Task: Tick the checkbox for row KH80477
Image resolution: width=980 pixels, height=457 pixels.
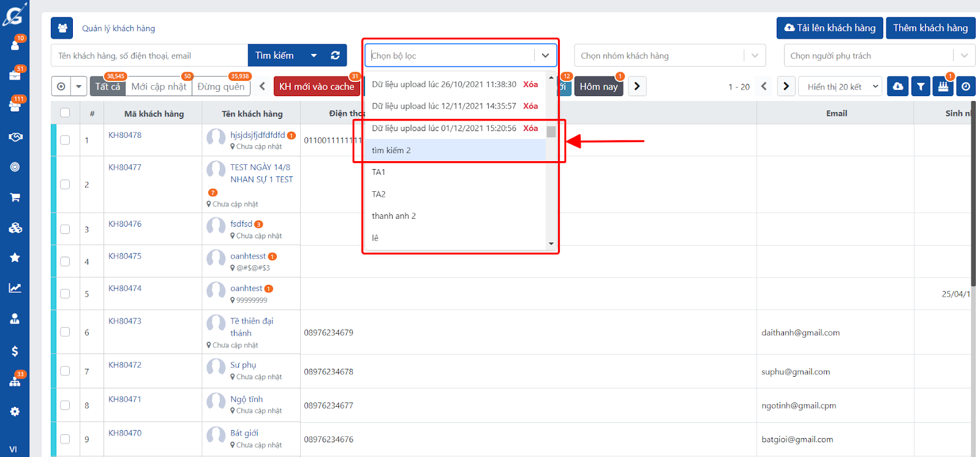Action: click(x=65, y=184)
